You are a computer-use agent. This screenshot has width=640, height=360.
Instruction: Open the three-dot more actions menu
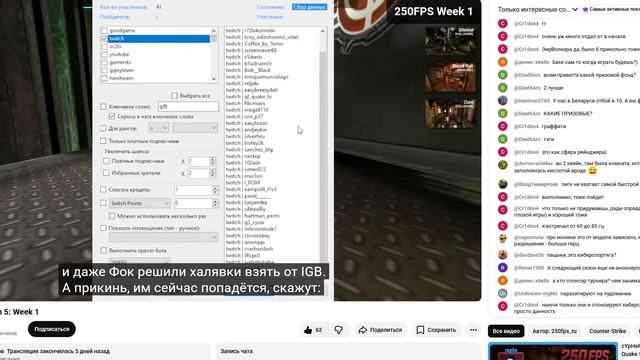pyautogui.click(x=473, y=330)
